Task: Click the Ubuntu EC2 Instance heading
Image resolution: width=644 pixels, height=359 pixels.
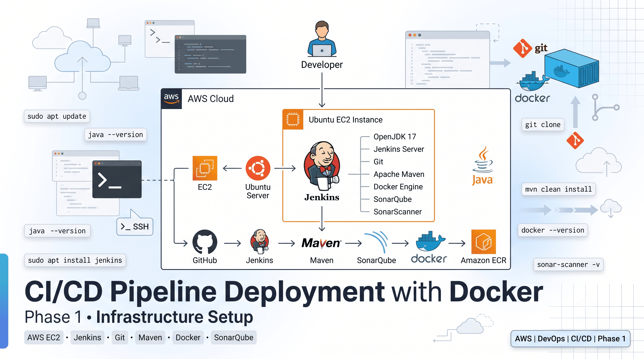Action: (345, 120)
